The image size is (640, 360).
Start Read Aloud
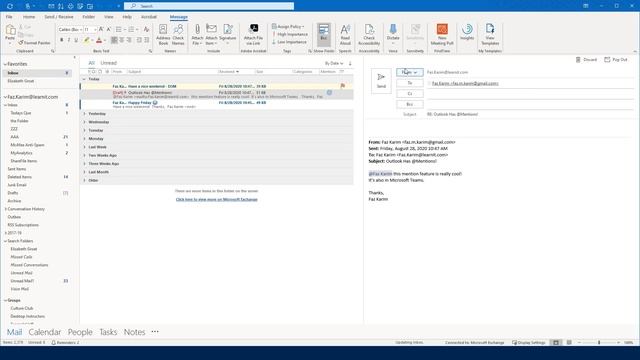click(x=345, y=34)
